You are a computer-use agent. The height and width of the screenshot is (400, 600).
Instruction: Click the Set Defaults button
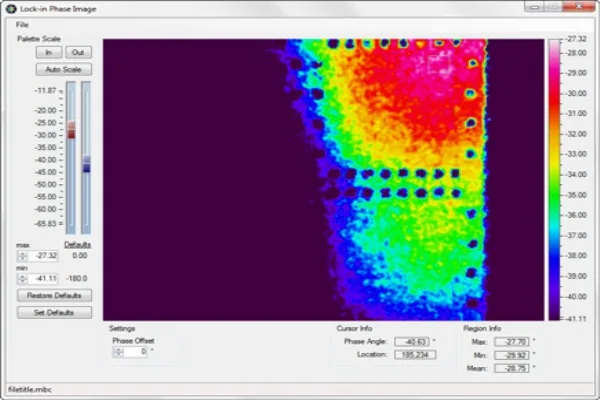coord(54,312)
